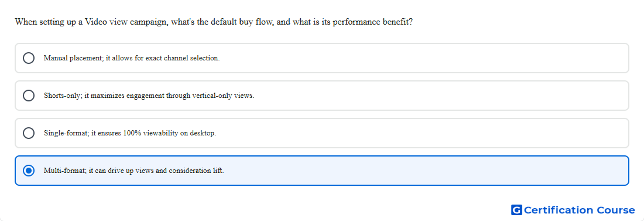Pick the option ensuring desktop viewability
Image resolution: width=644 pixels, height=221 pixels.
[x=321, y=133]
